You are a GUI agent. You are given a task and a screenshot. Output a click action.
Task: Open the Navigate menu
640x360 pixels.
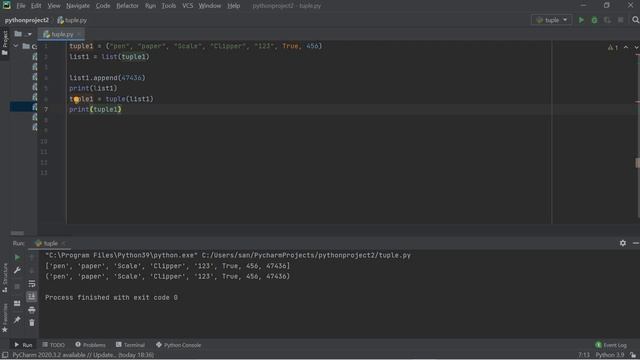pyautogui.click(x=78, y=6)
